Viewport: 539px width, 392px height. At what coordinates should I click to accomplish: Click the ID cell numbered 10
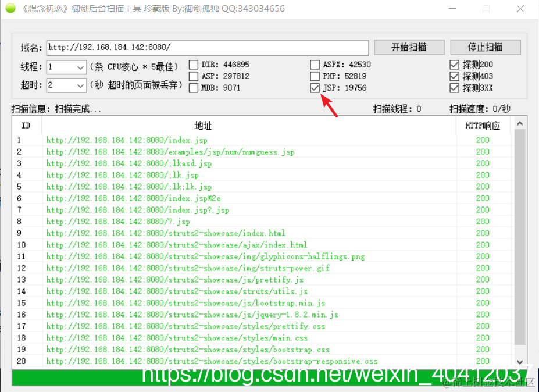click(22, 245)
